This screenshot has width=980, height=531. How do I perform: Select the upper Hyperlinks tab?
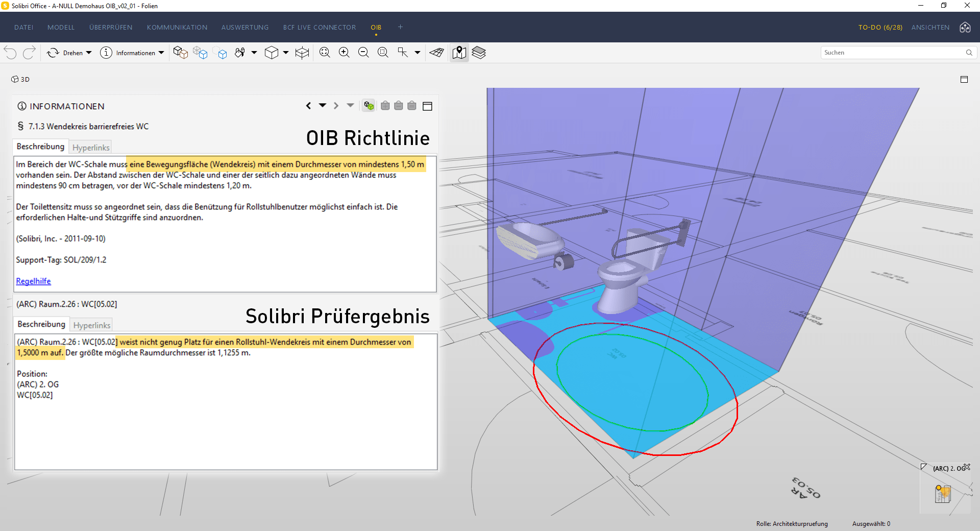91,148
